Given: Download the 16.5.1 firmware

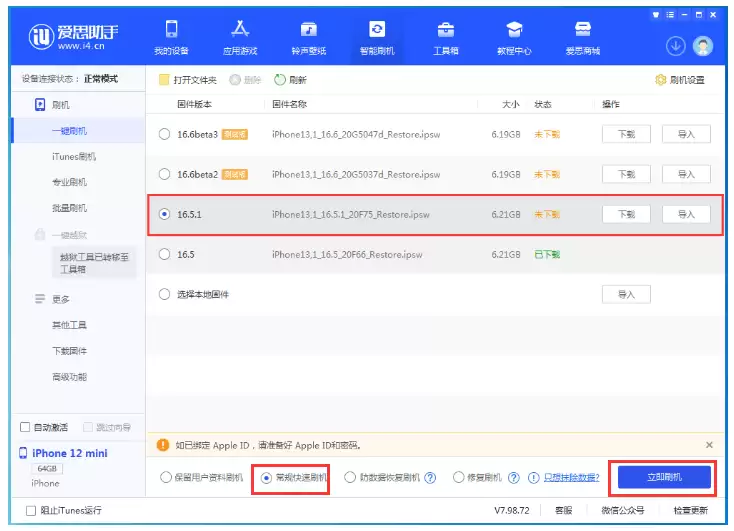Looking at the screenshot, I should click(x=626, y=214).
